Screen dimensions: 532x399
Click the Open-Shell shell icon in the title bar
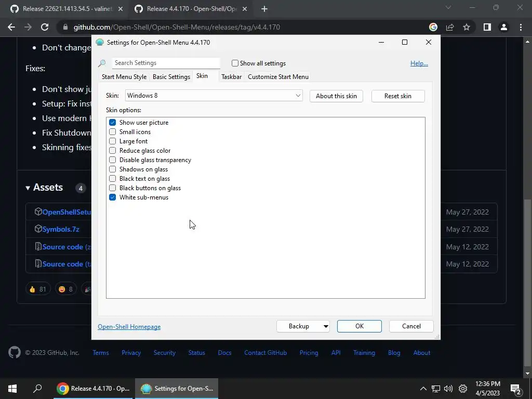point(100,43)
